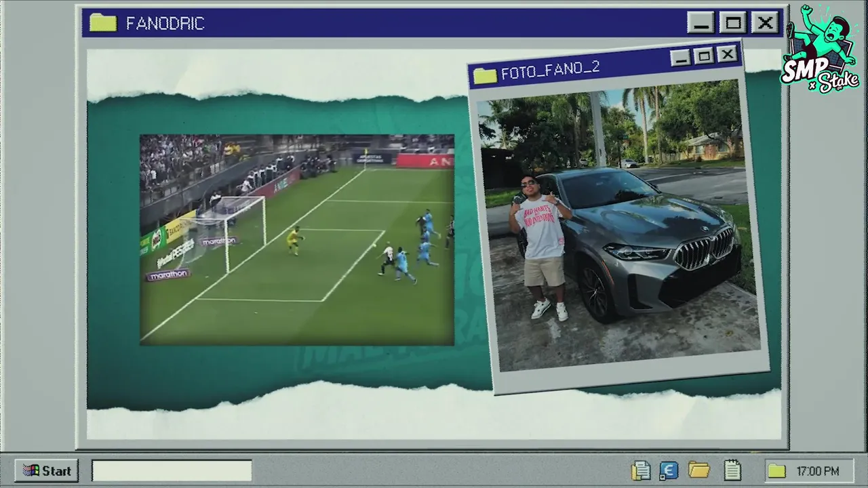Image resolution: width=868 pixels, height=488 pixels.
Task: Click the empty taskbar input field
Action: tap(172, 470)
